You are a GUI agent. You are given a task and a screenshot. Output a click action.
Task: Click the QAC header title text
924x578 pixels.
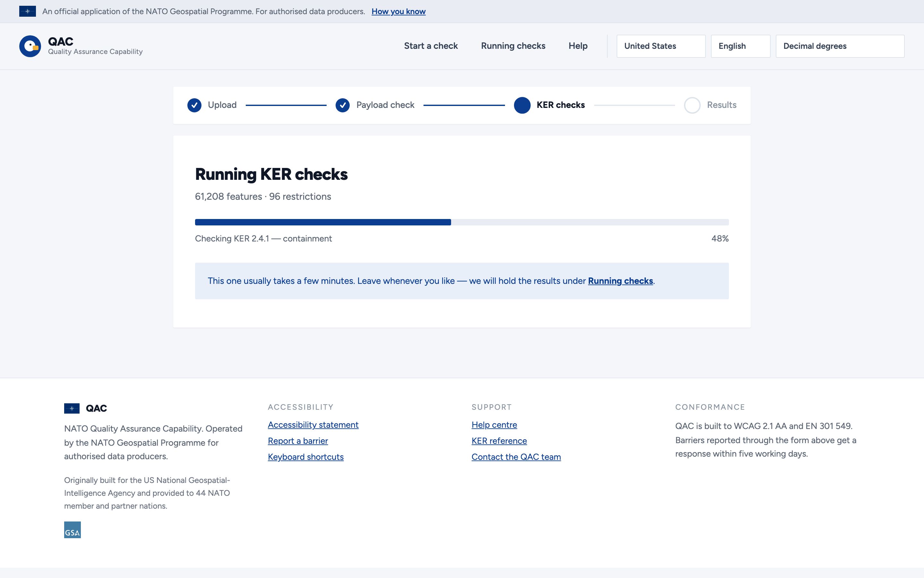pos(61,41)
